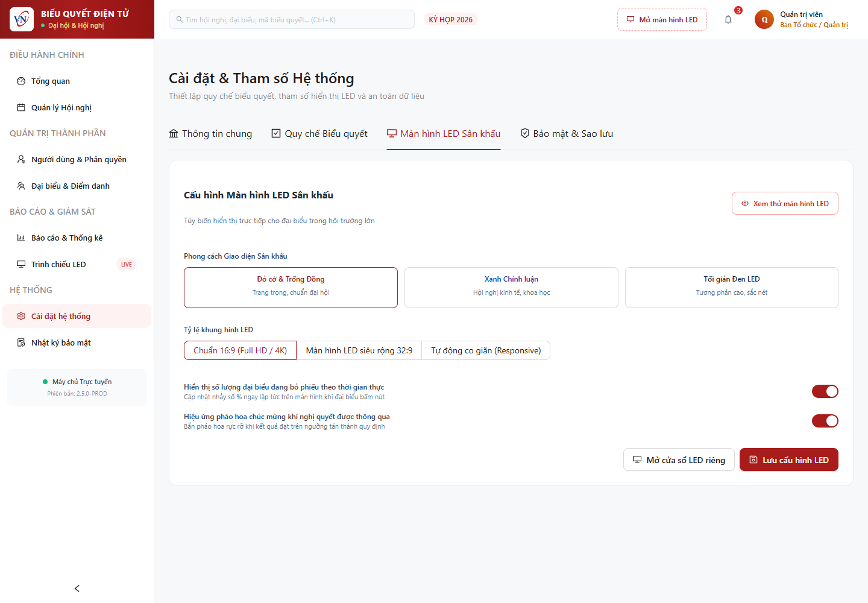
Task: Select Đỏ cờ & Trống Đồng theme
Action: [291, 288]
